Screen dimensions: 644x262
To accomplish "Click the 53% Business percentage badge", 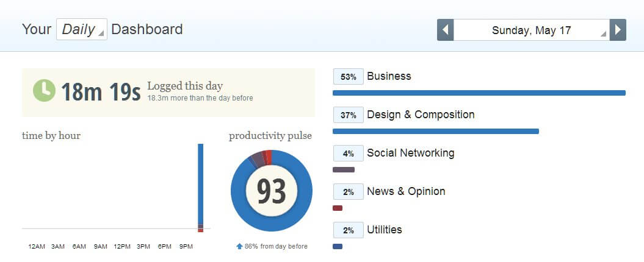I will coord(349,77).
